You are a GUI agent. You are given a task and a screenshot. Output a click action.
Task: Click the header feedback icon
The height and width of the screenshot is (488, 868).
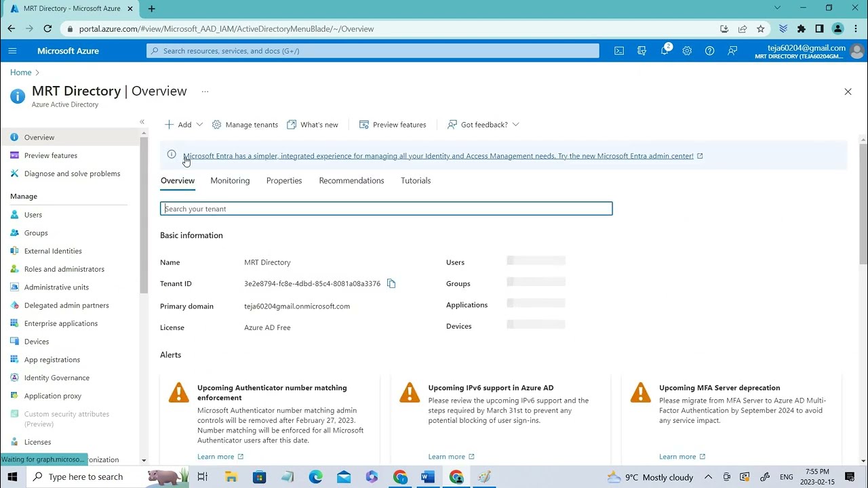pos(732,51)
